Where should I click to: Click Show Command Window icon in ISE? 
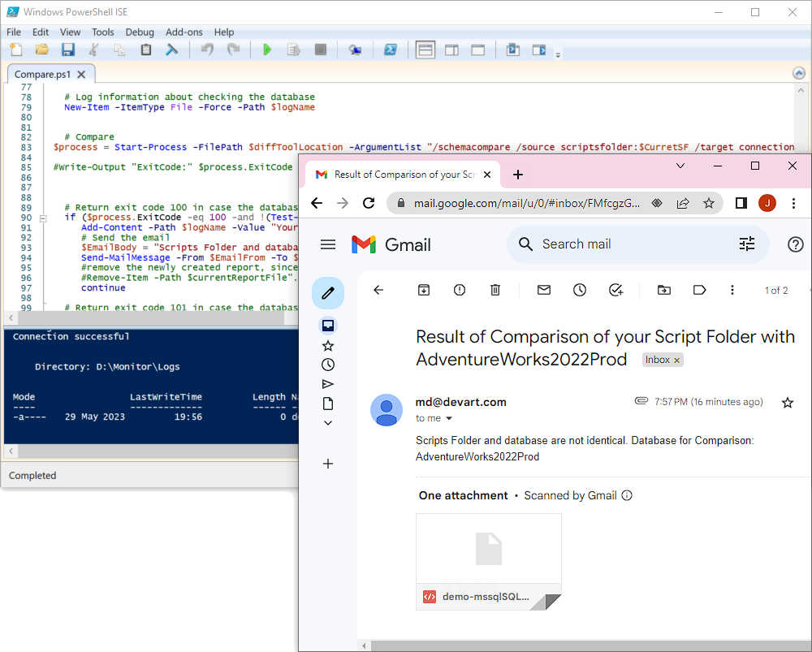tap(512, 50)
